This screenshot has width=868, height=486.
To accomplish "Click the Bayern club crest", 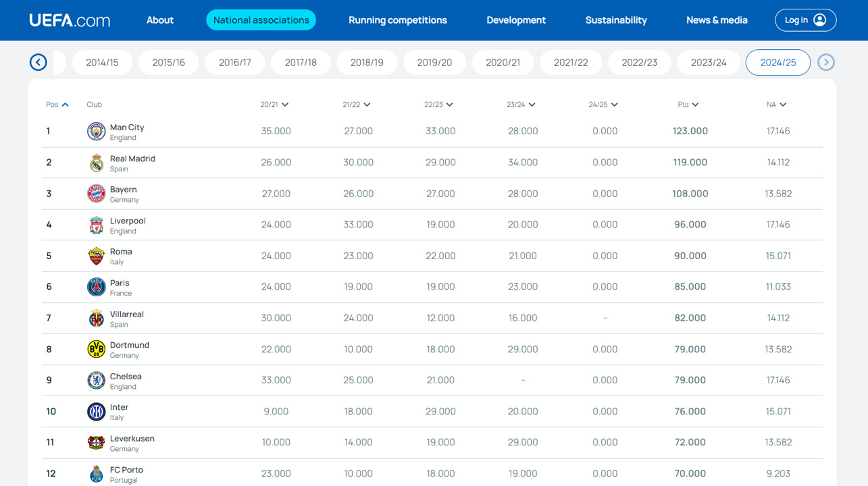I will 97,194.
